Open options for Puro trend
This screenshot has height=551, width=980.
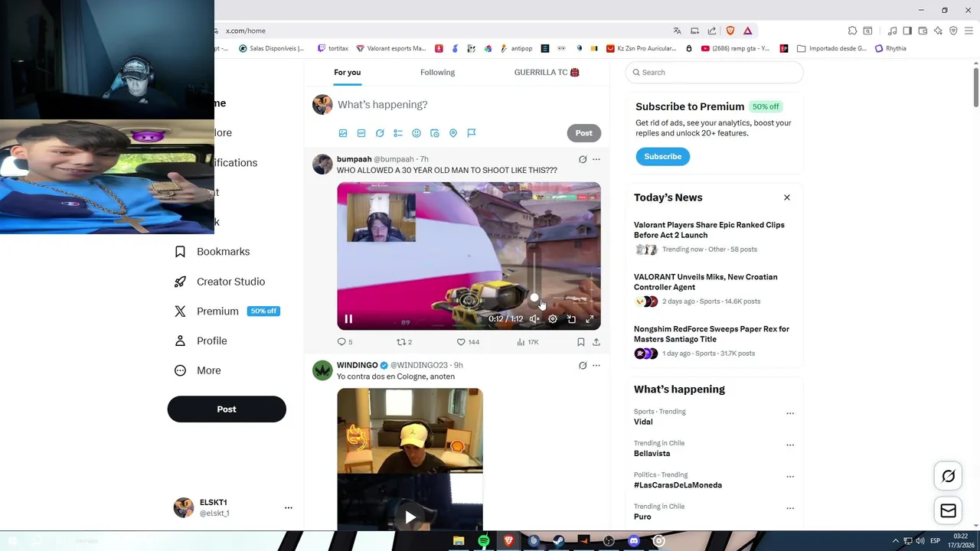[x=790, y=508]
